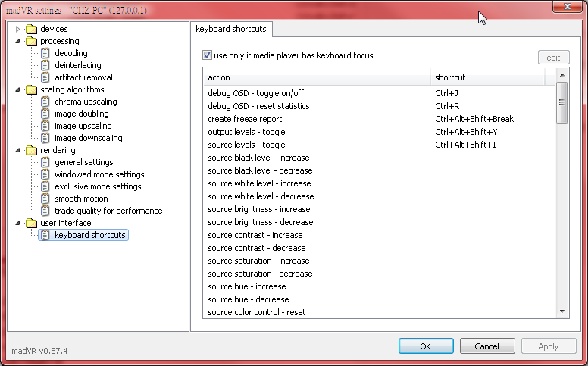Click the user interface folder icon

31,223
